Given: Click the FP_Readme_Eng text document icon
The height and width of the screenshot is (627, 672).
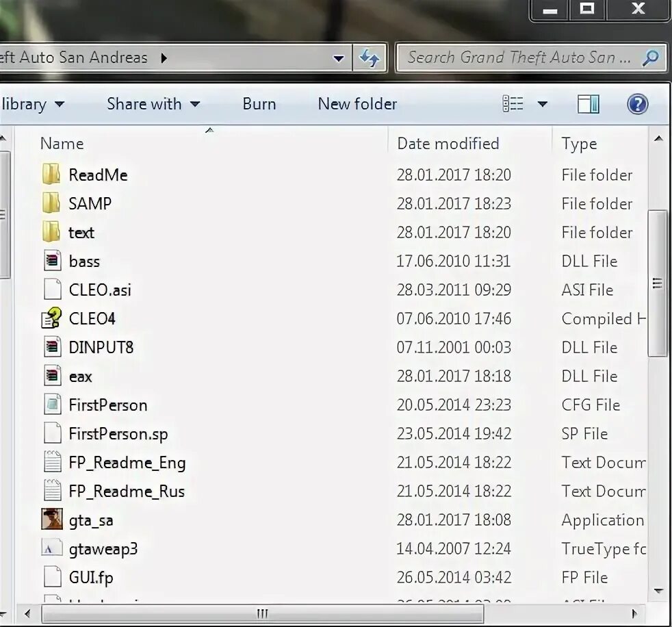Looking at the screenshot, I should 52,461.
